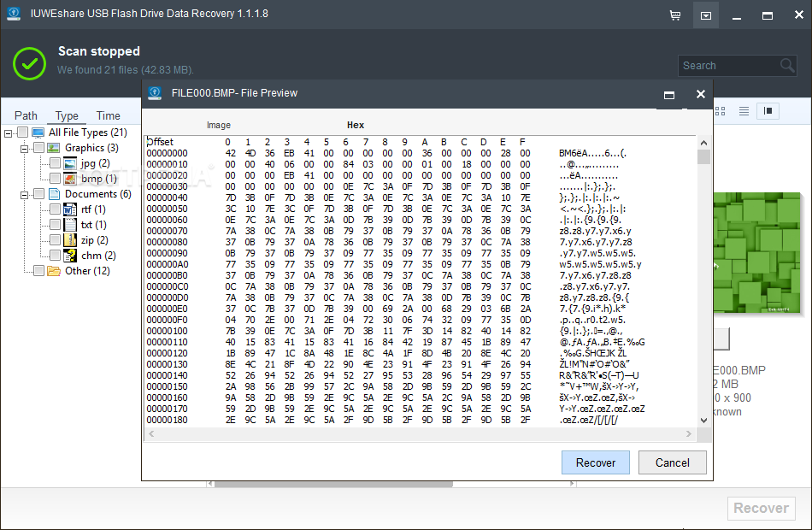Check the zip (2) checkbox

click(x=55, y=240)
